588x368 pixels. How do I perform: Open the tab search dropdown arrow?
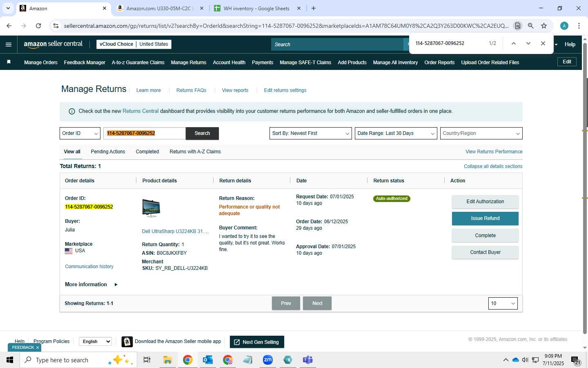8,8
